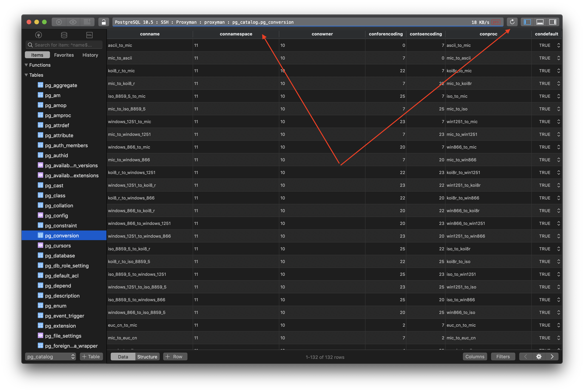Open condefault stepper for ascii_to_mic row
This screenshot has width=584, height=392.
pos(559,45)
